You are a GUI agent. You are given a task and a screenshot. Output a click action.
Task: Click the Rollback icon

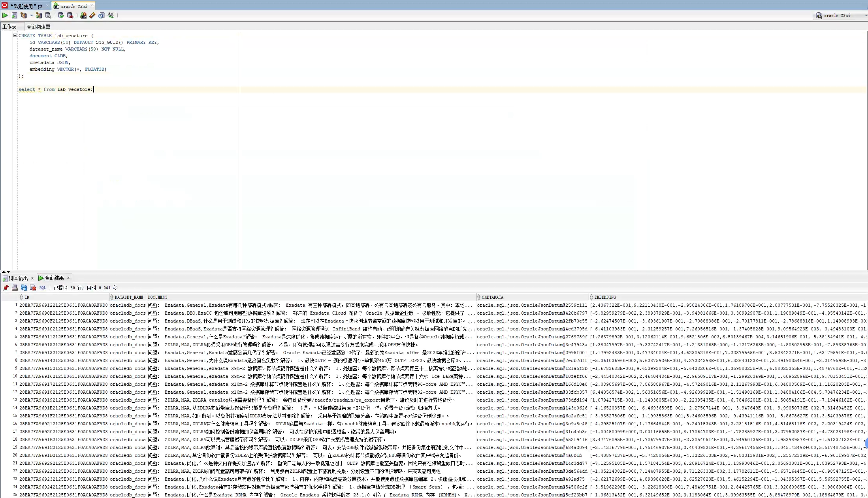coord(70,15)
